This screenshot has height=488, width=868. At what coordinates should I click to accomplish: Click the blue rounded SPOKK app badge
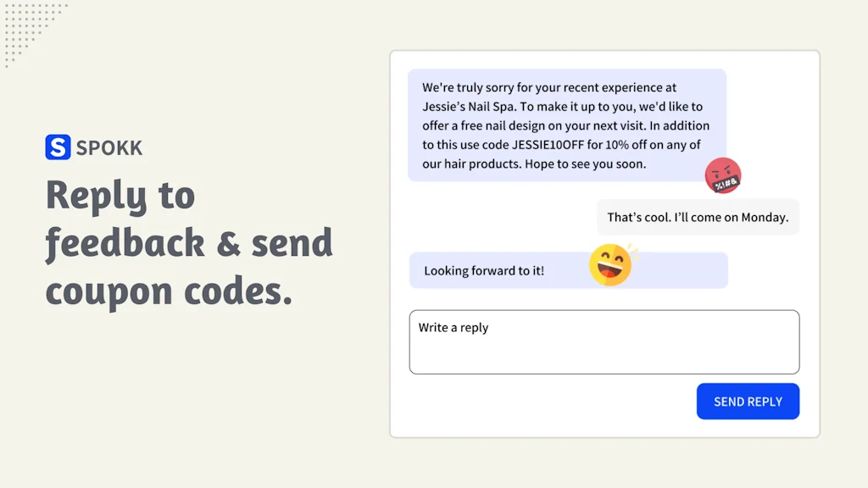click(x=57, y=147)
